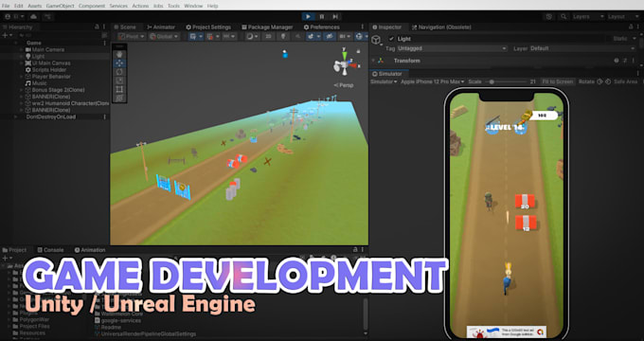Select Main Camera in Hierarchy
This screenshot has width=644, height=341.
[48, 49]
